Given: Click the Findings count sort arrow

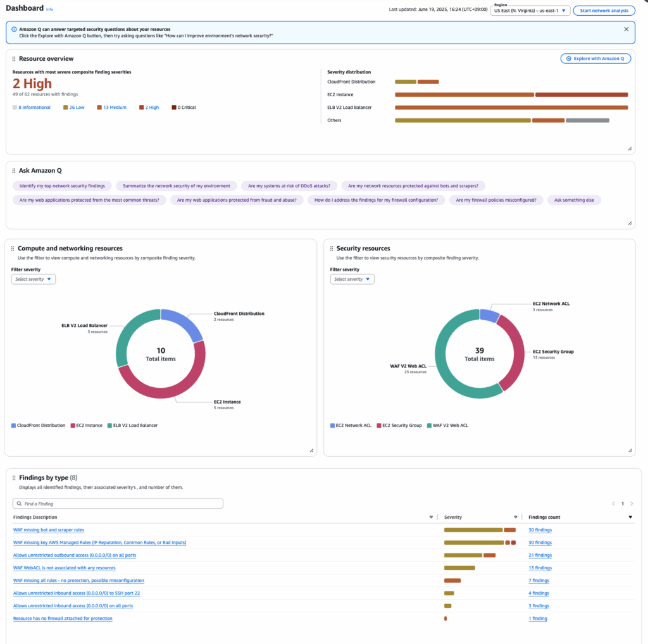Looking at the screenshot, I should 630,517.
